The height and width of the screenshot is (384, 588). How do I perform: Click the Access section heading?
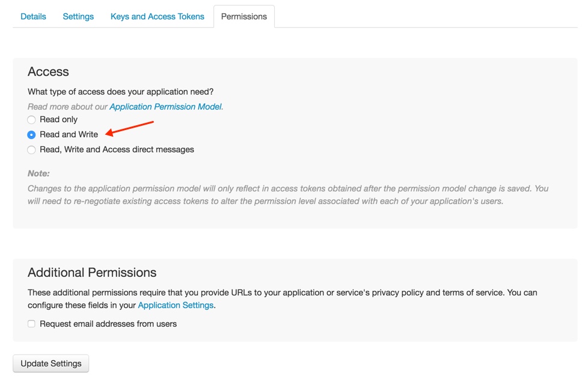point(48,72)
